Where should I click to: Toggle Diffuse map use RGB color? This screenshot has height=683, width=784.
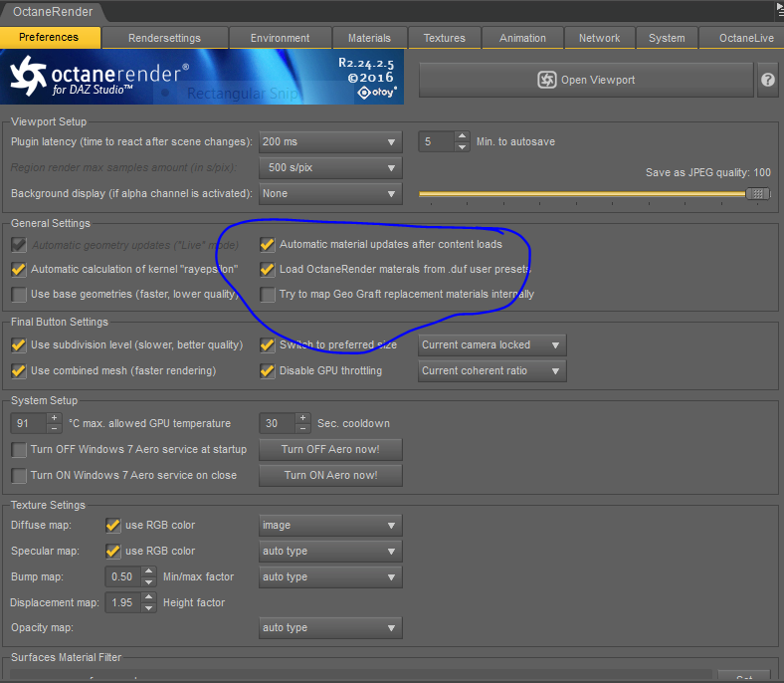(x=113, y=526)
